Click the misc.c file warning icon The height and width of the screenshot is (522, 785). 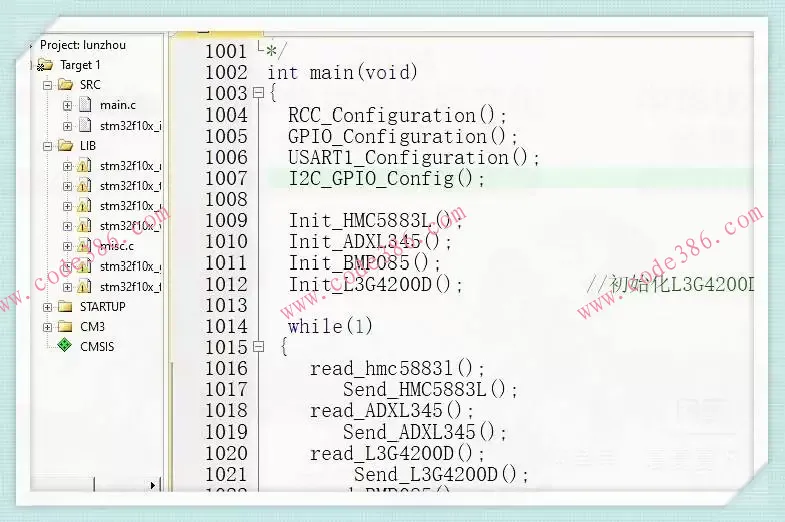click(x=85, y=246)
